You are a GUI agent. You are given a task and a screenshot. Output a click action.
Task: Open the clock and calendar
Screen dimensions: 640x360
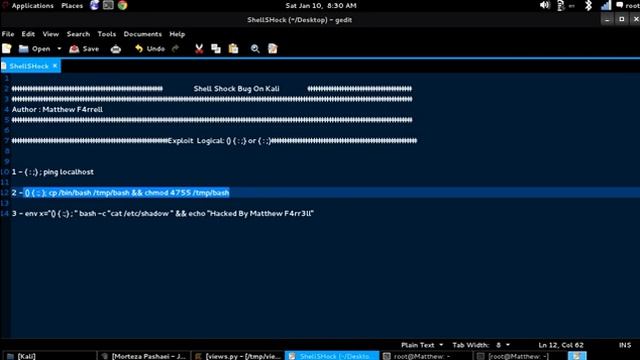pos(321,6)
